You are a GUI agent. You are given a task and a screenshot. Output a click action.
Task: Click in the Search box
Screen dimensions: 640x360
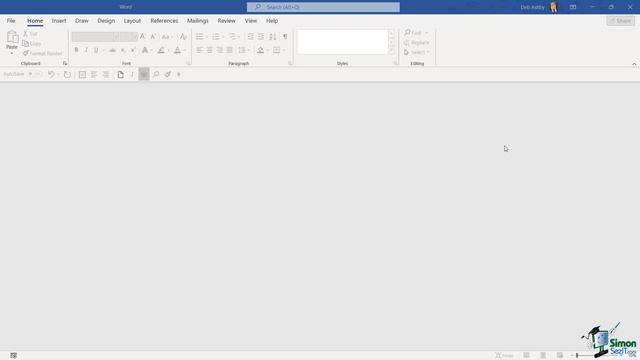[x=323, y=7]
